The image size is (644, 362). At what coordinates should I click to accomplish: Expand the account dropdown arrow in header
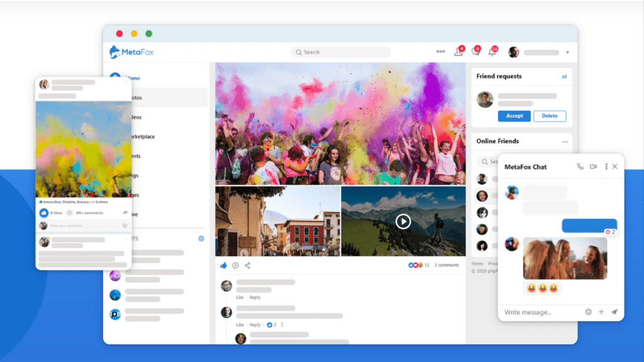(568, 53)
